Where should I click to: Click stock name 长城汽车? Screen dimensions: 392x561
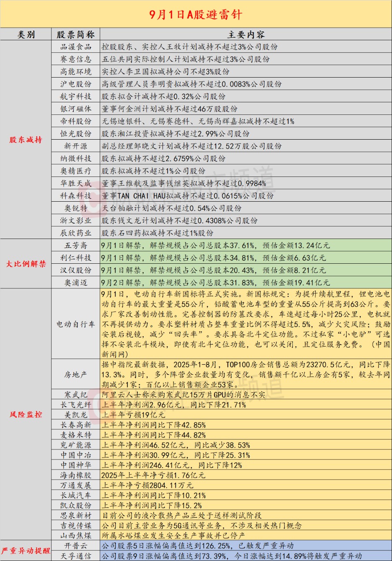[76, 495]
